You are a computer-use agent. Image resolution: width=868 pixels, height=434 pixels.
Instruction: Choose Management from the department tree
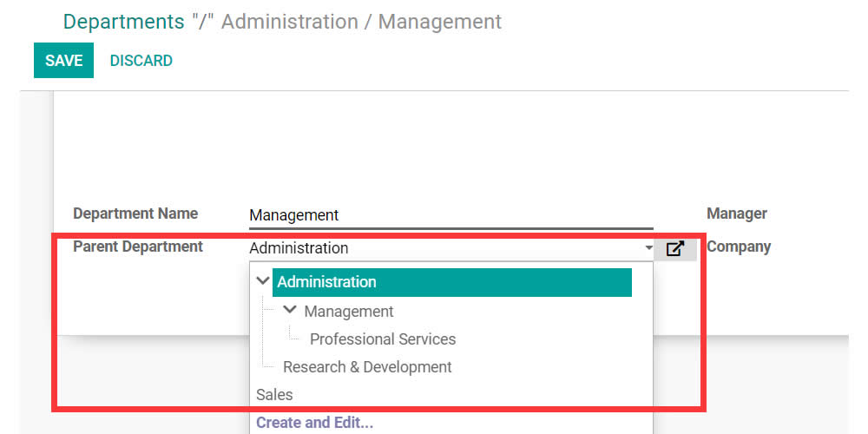[349, 312]
